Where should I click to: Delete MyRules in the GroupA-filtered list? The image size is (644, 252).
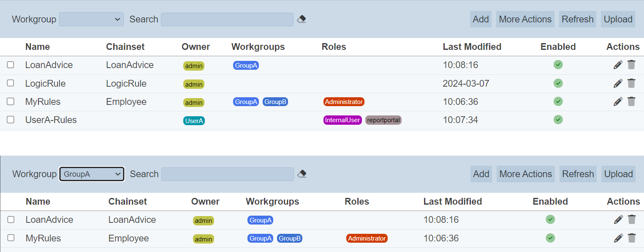(632, 238)
